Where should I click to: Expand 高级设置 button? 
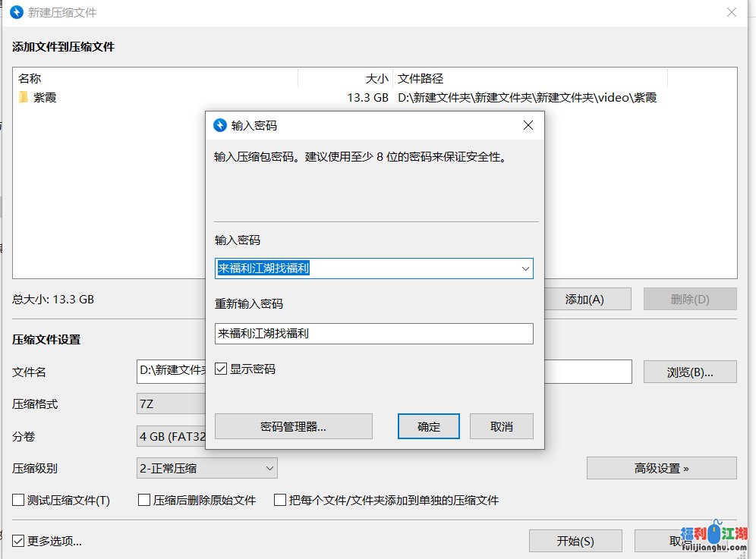coord(661,468)
